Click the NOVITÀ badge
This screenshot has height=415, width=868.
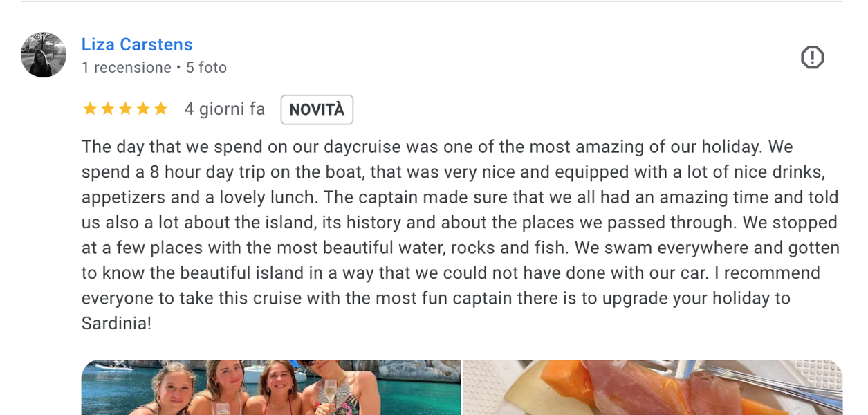pos(317,110)
